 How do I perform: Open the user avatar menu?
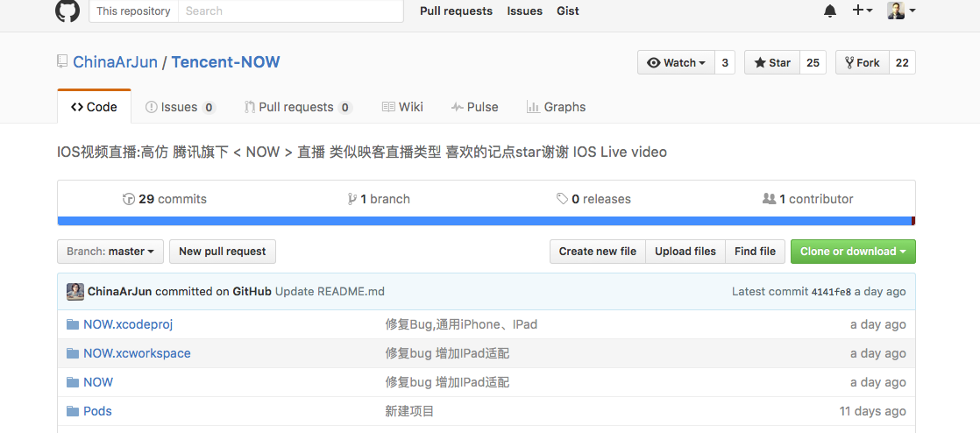[901, 11]
